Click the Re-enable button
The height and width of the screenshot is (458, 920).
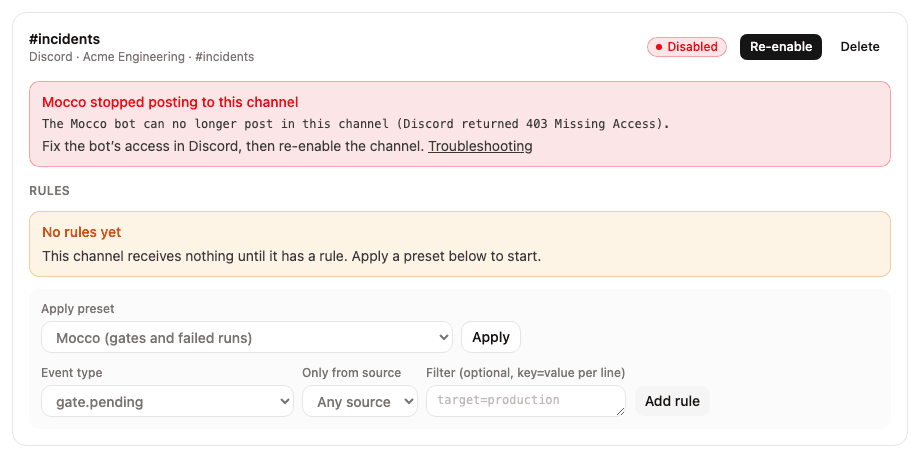click(780, 47)
